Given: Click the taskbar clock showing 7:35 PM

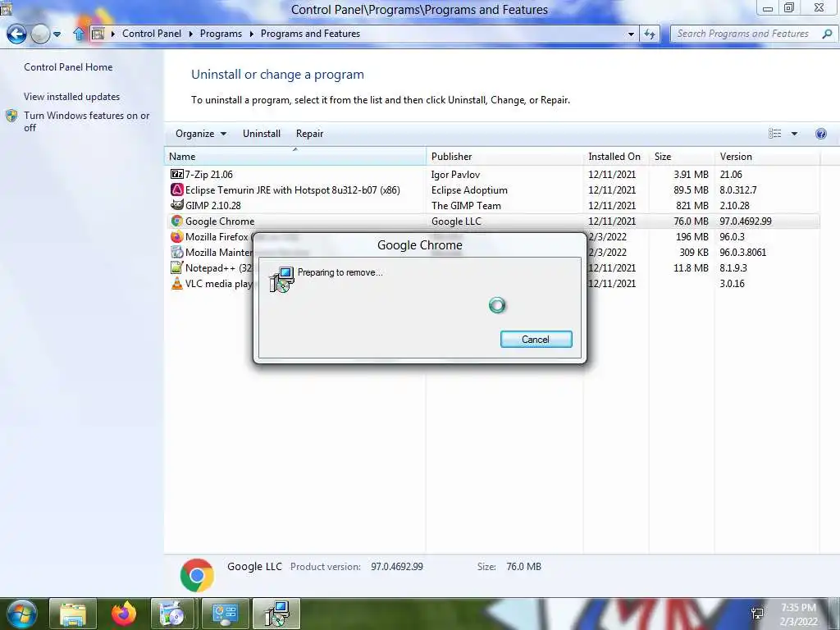Looking at the screenshot, I should pos(798,614).
